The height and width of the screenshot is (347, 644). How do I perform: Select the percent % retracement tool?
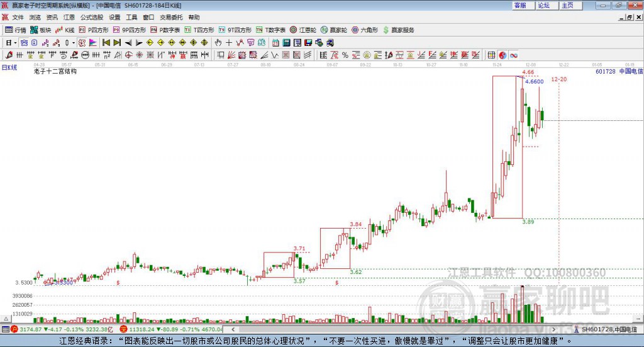(345, 55)
